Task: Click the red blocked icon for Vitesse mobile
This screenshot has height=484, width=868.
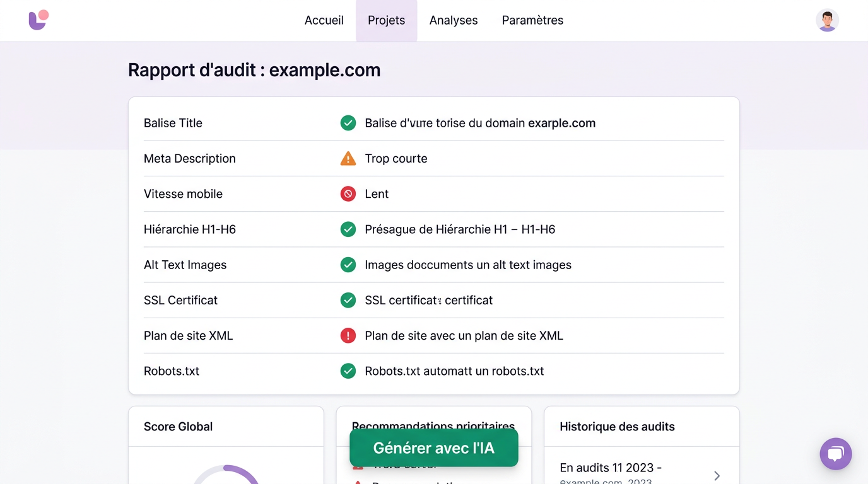Action: (348, 193)
